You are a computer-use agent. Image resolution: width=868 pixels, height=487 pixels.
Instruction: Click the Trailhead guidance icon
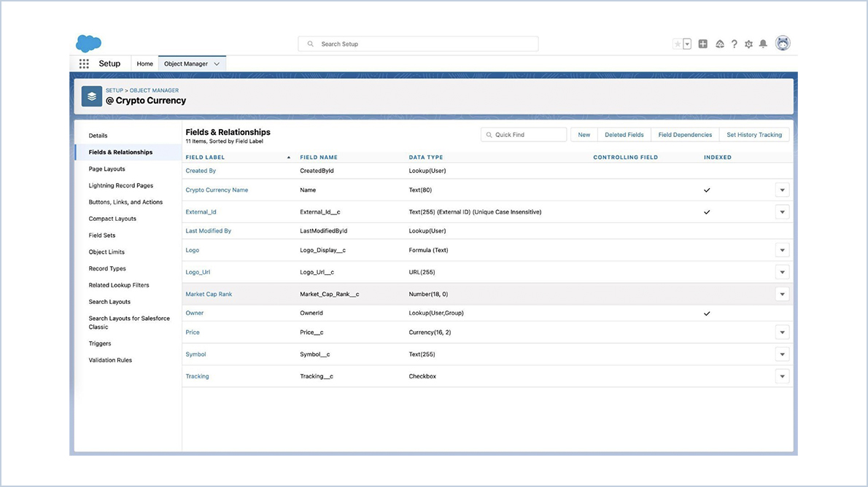(x=718, y=44)
